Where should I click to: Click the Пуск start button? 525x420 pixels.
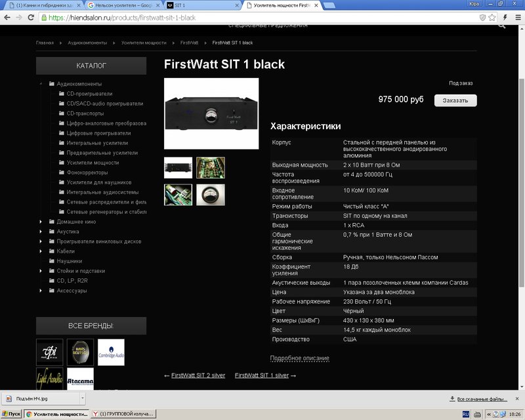pos(11,414)
